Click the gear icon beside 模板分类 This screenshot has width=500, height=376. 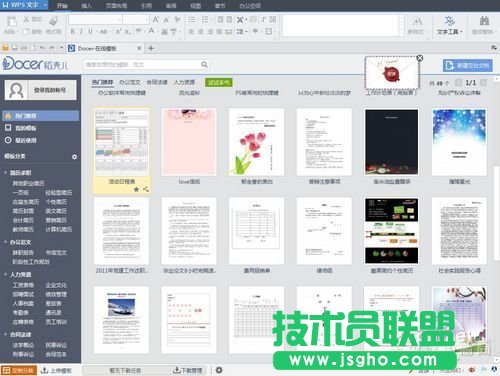(x=74, y=157)
